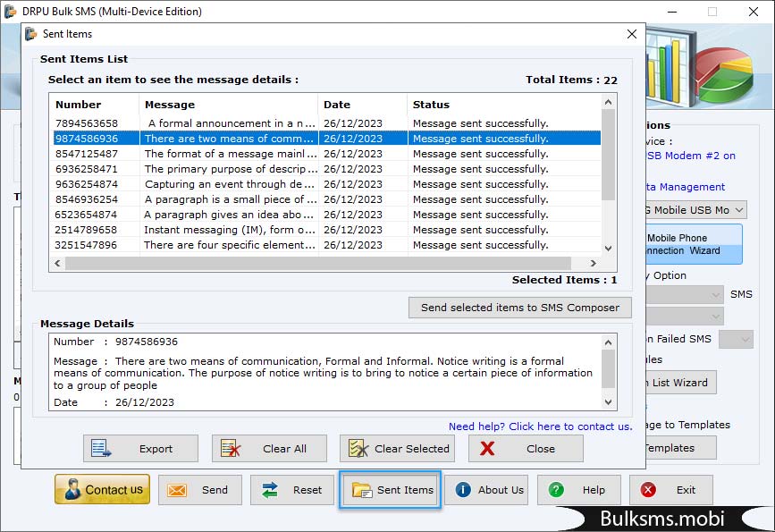Select row with number 9636254874

click(327, 184)
